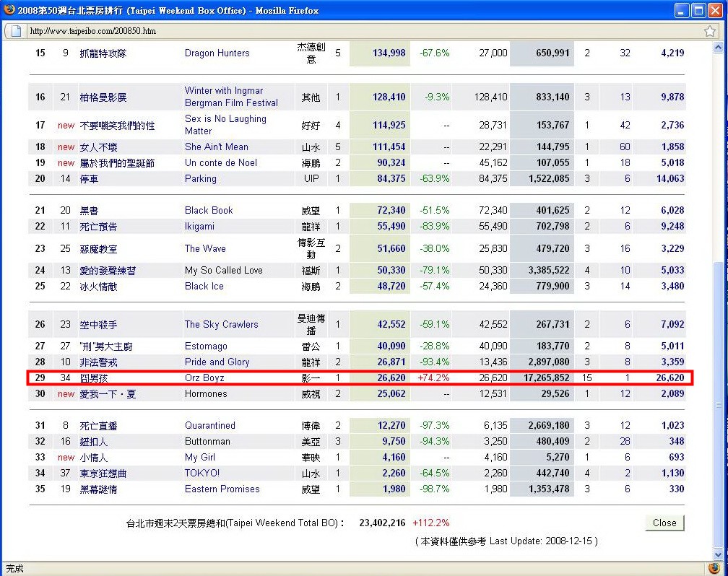Click the Chinese title 黑幕謎情

(98, 489)
